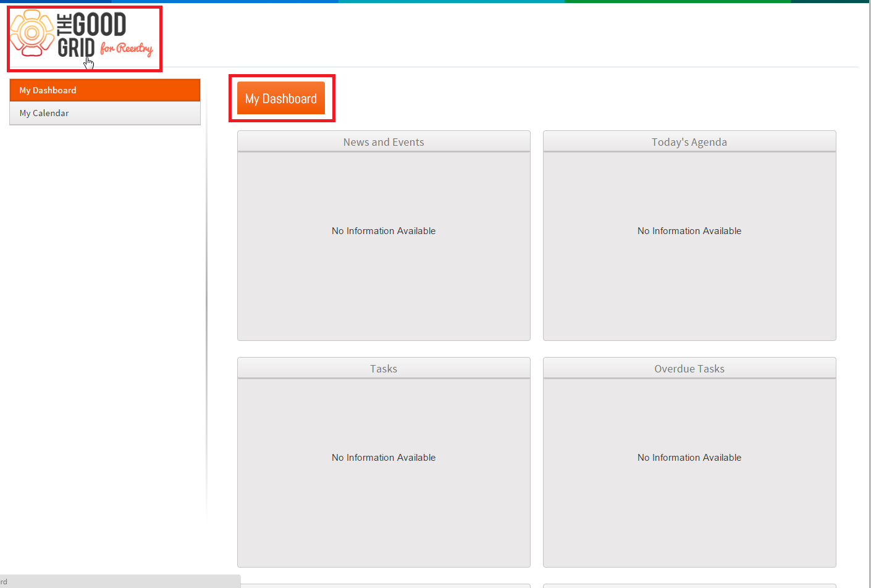Click the Overdue Tasks panel header
Image resolution: width=871 pixels, height=588 pixels.
(689, 368)
